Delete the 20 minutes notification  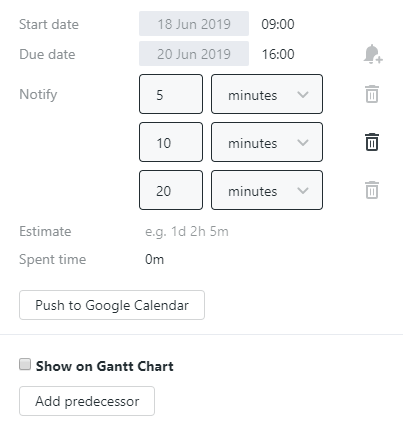372,190
